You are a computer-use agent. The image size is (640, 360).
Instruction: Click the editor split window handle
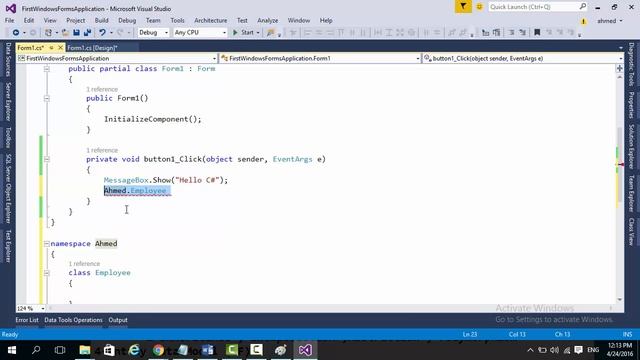tap(620, 68)
